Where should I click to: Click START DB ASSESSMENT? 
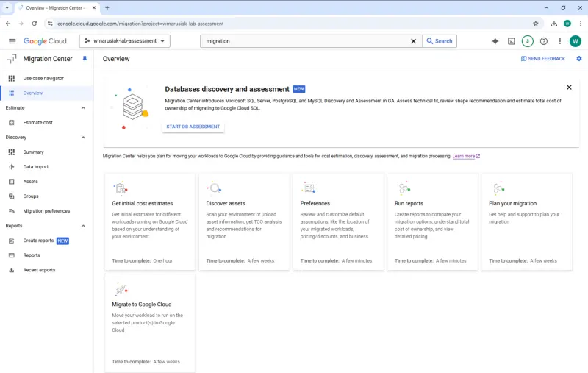[193, 127]
